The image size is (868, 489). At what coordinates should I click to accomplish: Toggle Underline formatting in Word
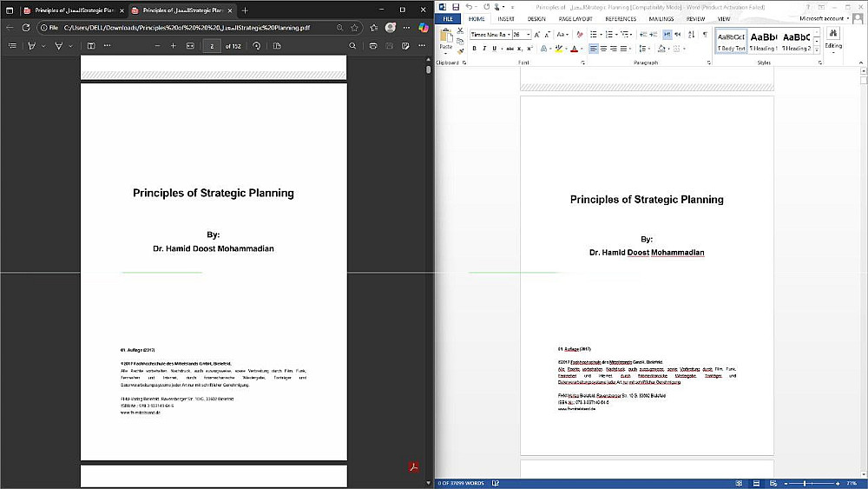point(495,49)
